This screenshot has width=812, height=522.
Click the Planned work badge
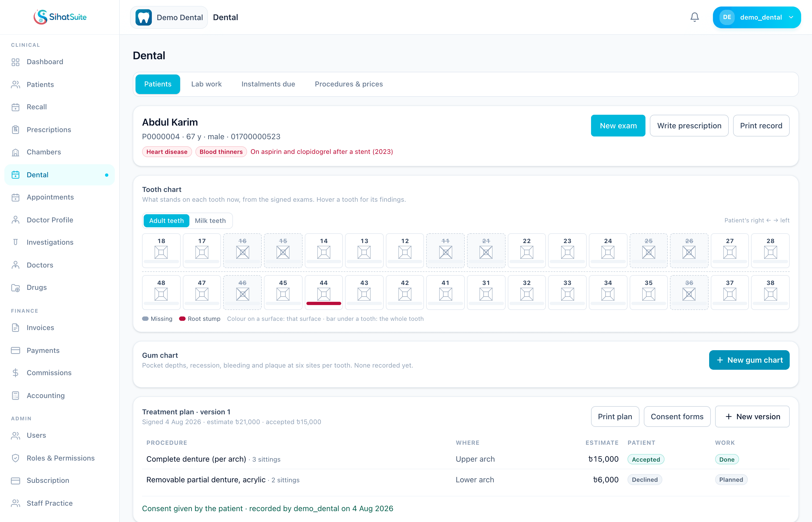tap(731, 480)
